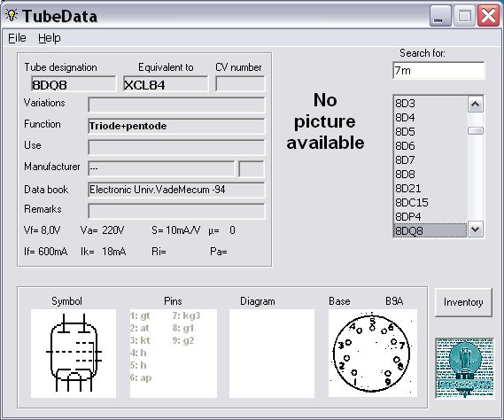Click the B9A base pinout diagram
The image size is (504, 420).
pyautogui.click(x=373, y=354)
